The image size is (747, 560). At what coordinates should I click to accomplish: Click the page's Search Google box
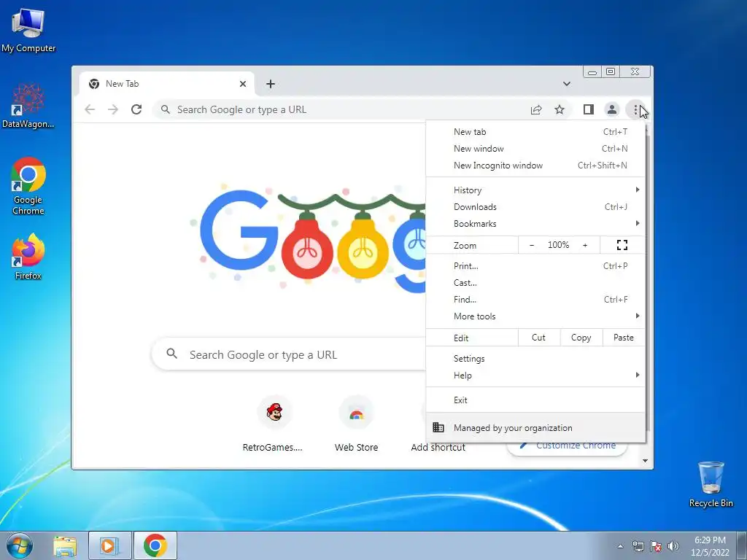[289, 354]
